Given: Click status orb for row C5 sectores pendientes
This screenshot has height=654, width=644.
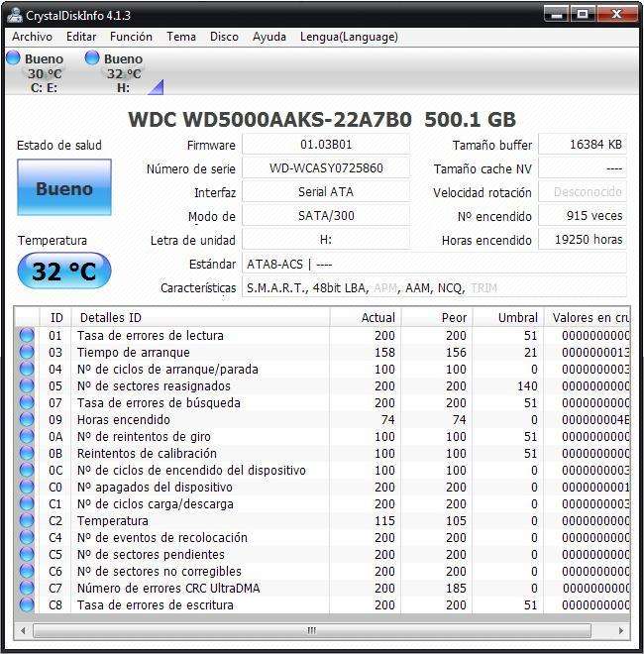Looking at the screenshot, I should pyautogui.click(x=27, y=554).
